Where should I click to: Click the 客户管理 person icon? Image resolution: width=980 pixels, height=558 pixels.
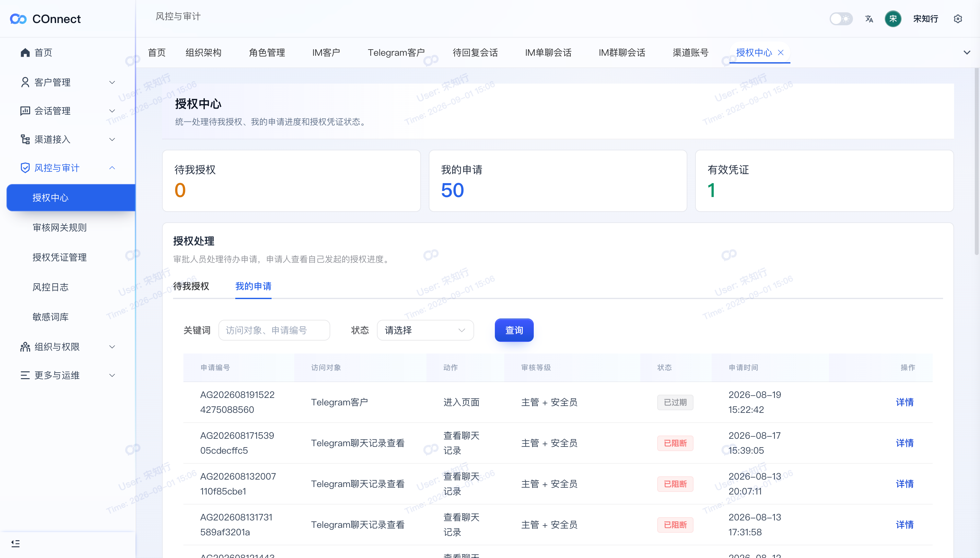click(25, 82)
